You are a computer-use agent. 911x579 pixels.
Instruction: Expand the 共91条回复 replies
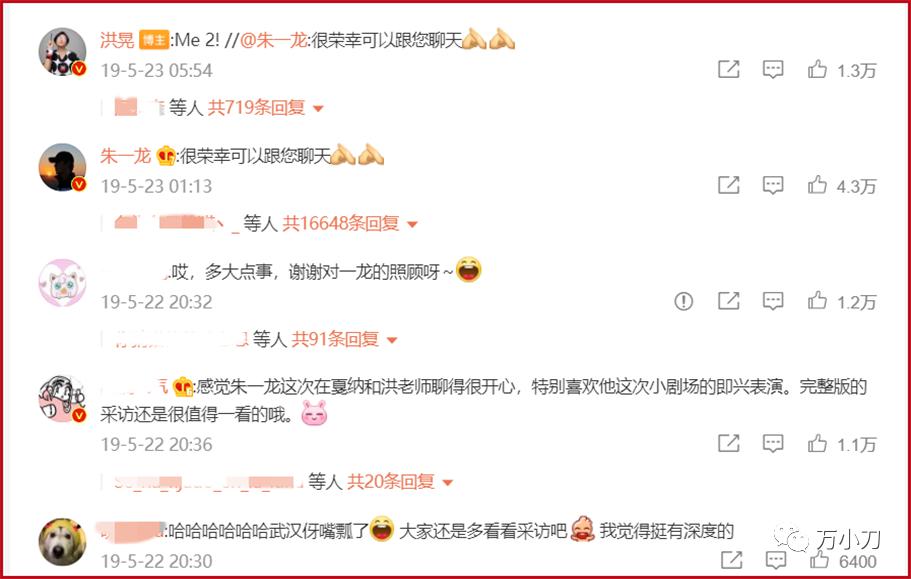tap(344, 339)
